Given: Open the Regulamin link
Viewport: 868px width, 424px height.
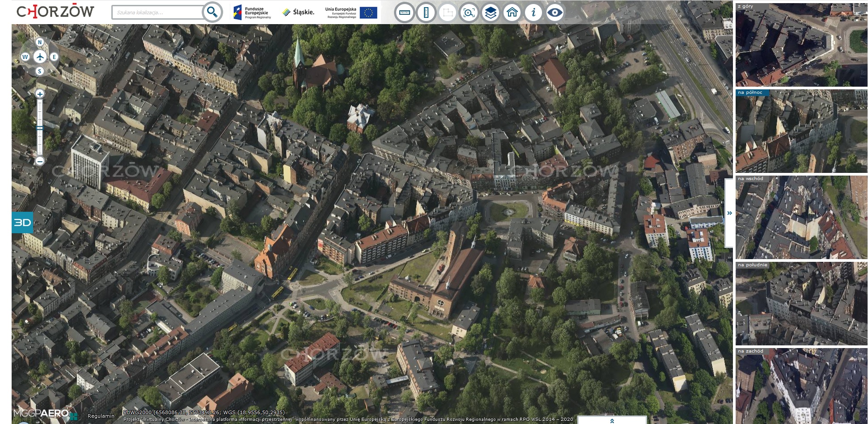Looking at the screenshot, I should pyautogui.click(x=101, y=416).
